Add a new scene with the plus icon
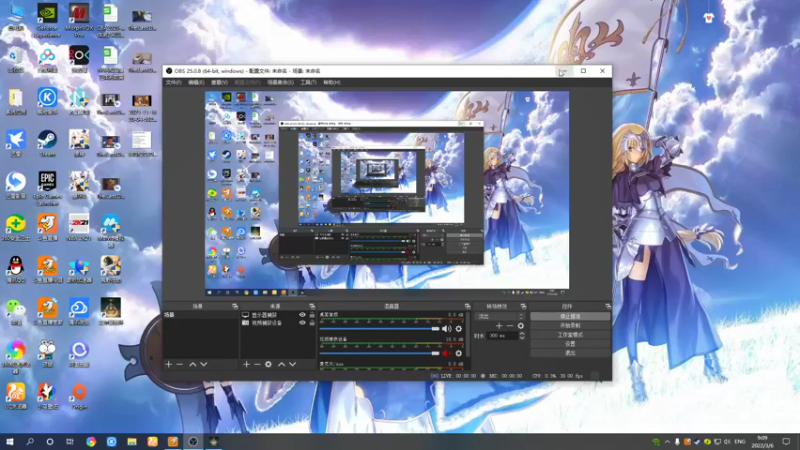The width and height of the screenshot is (800, 450). [168, 364]
